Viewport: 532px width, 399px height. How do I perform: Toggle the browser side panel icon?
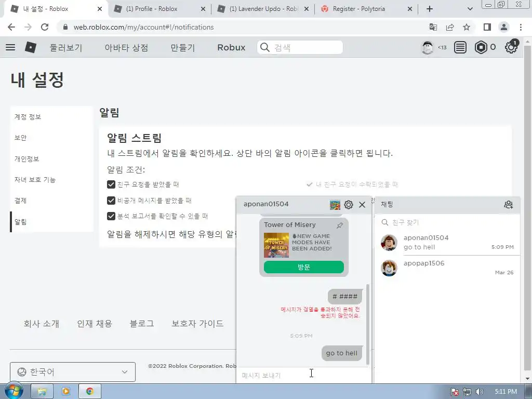pyautogui.click(x=487, y=27)
